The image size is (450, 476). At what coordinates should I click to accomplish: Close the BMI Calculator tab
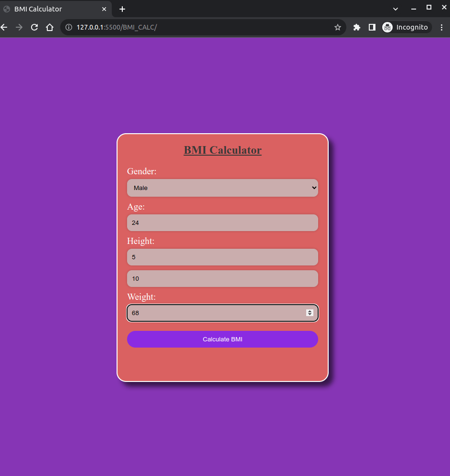tap(104, 9)
